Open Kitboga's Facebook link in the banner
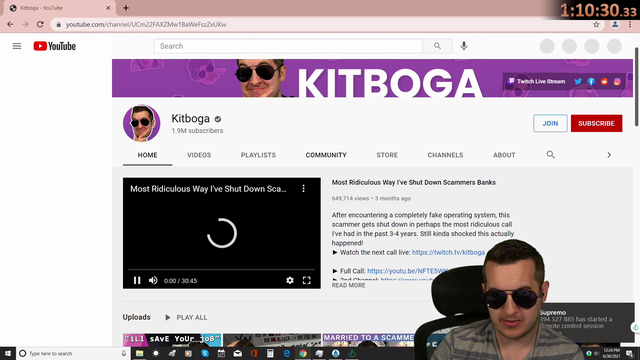Screen dimensions: 640x360 (591, 81)
